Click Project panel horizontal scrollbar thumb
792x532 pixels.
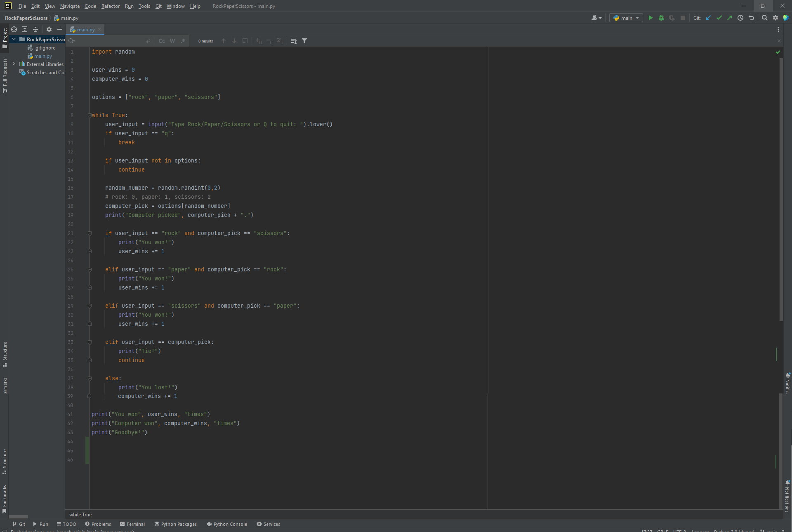tap(19, 516)
